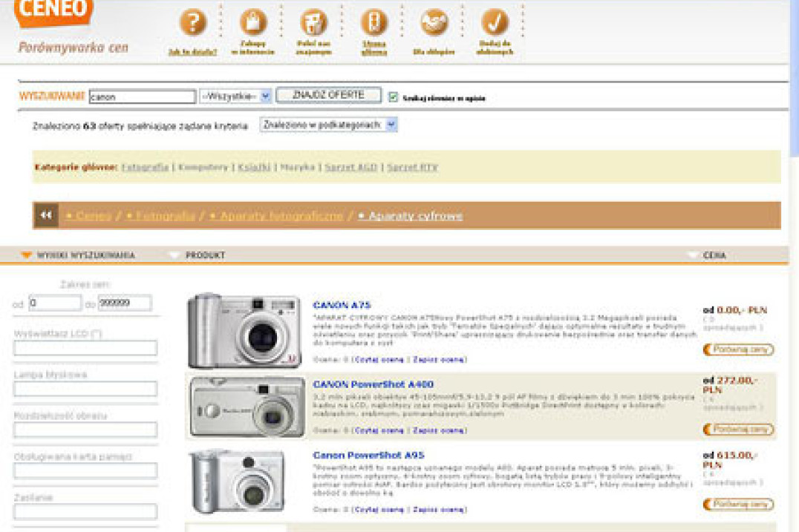The image size is (799, 532).
Task: Open the 'Dla sklepów' handshake icon
Action: click(434, 22)
